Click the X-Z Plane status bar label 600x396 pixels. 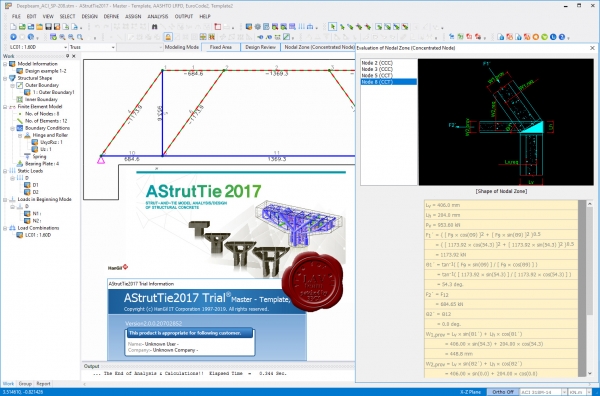(470, 392)
